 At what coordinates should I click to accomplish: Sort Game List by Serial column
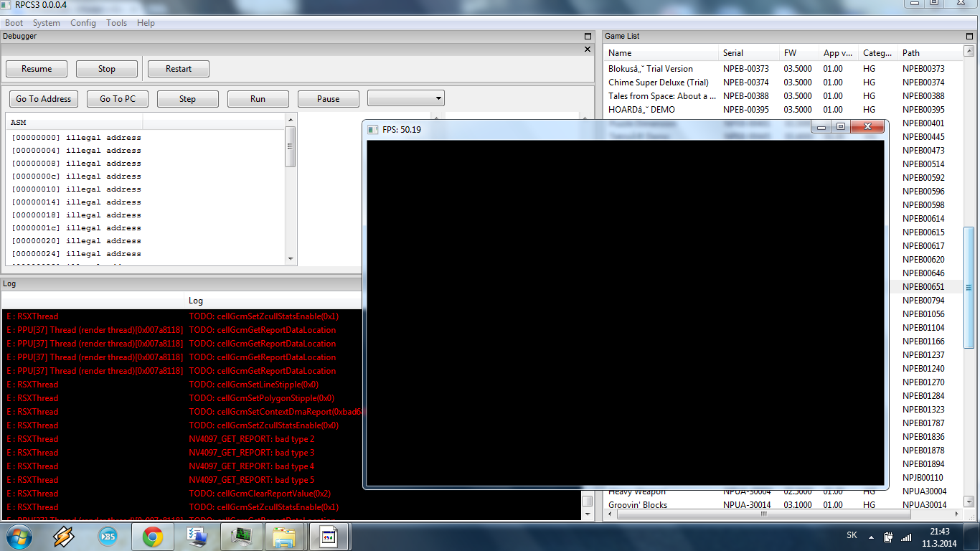tap(749, 53)
